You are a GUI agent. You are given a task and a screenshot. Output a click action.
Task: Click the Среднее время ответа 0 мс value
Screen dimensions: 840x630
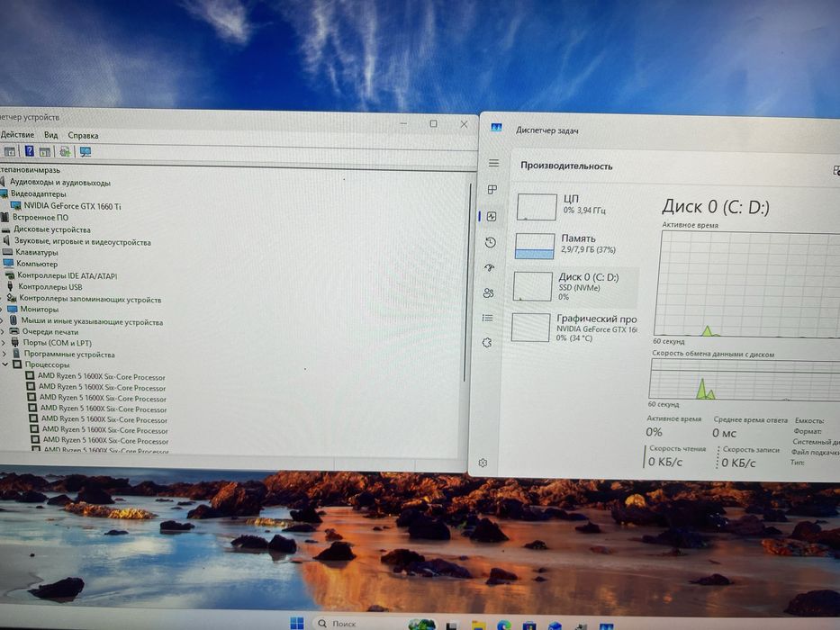(724, 433)
